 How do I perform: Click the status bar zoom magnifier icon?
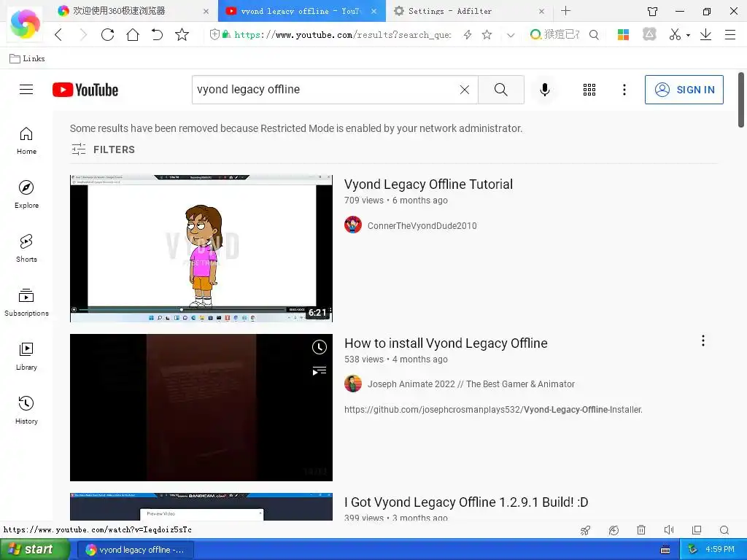(x=724, y=530)
